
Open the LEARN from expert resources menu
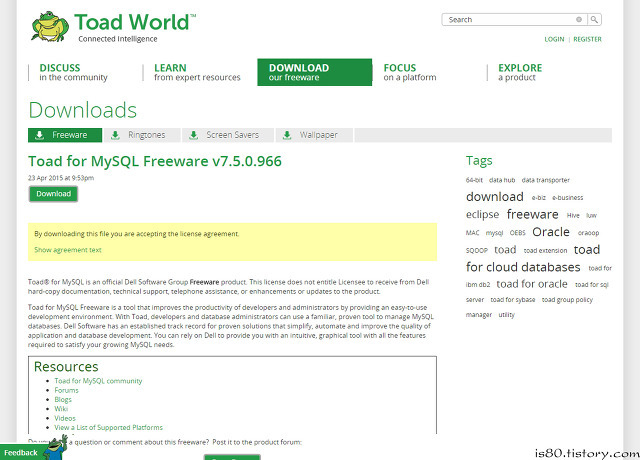coord(197,72)
